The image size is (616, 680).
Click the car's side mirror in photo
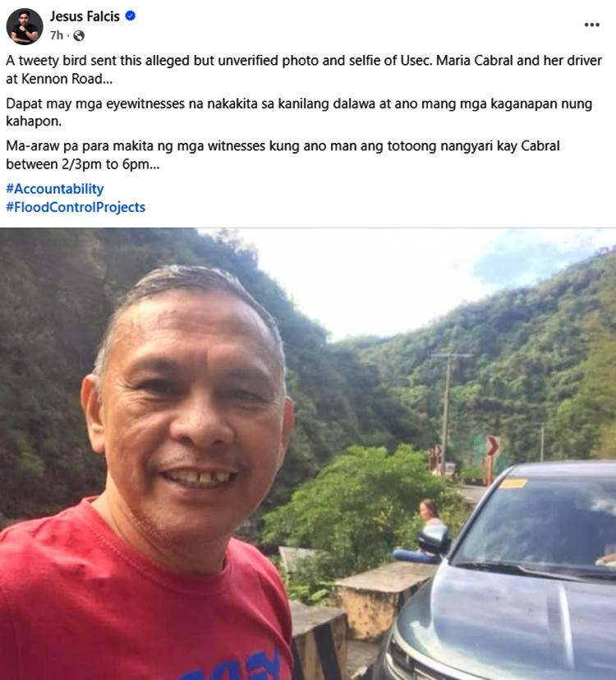434,540
